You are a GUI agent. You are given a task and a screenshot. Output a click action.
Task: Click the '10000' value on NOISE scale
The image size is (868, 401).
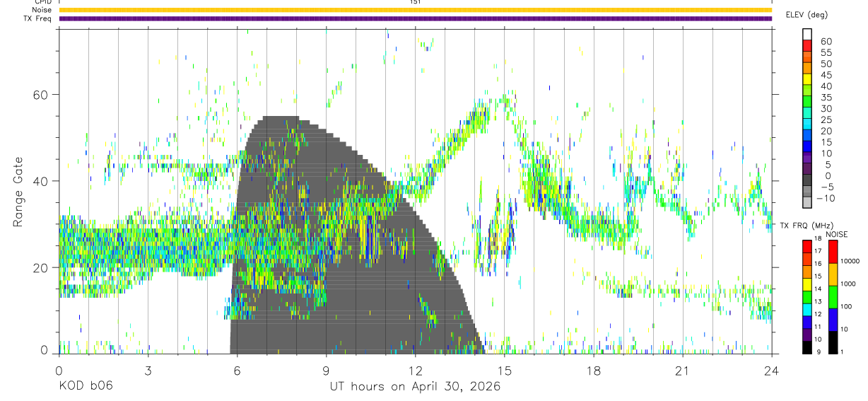point(850,261)
